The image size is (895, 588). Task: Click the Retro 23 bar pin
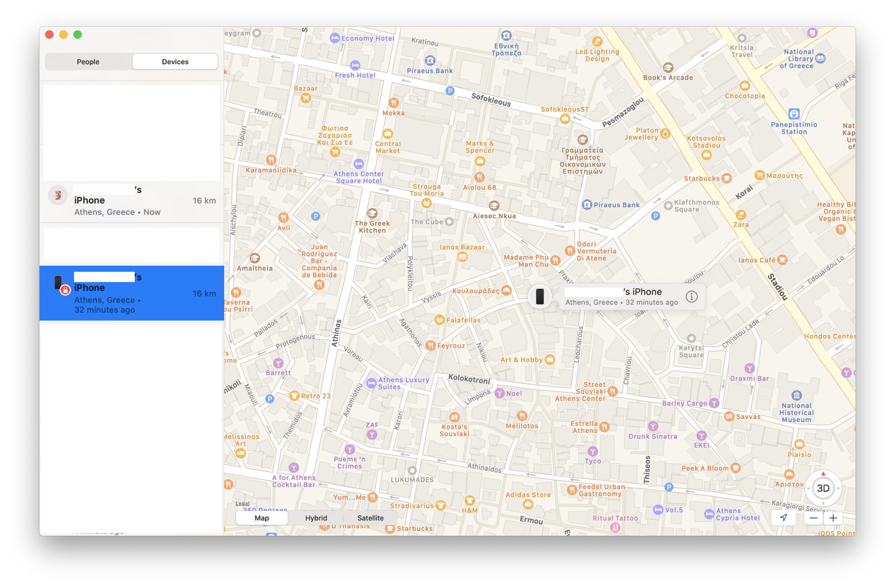[294, 396]
